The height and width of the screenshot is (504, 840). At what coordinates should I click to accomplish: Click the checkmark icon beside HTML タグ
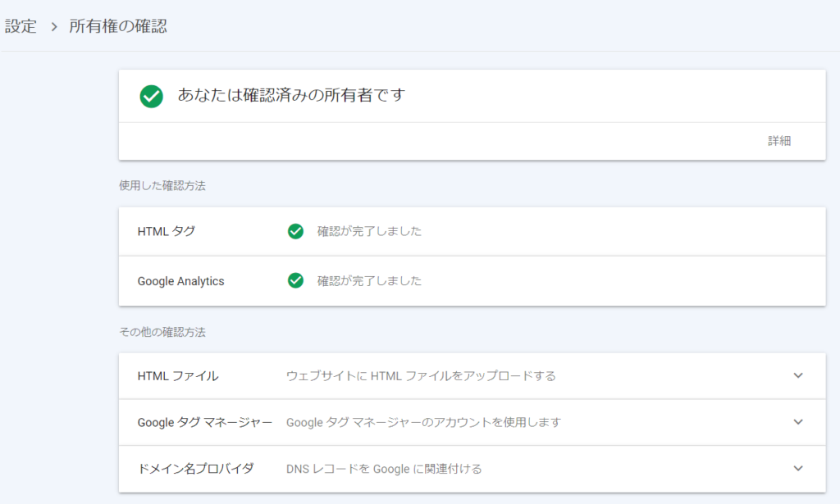(296, 231)
